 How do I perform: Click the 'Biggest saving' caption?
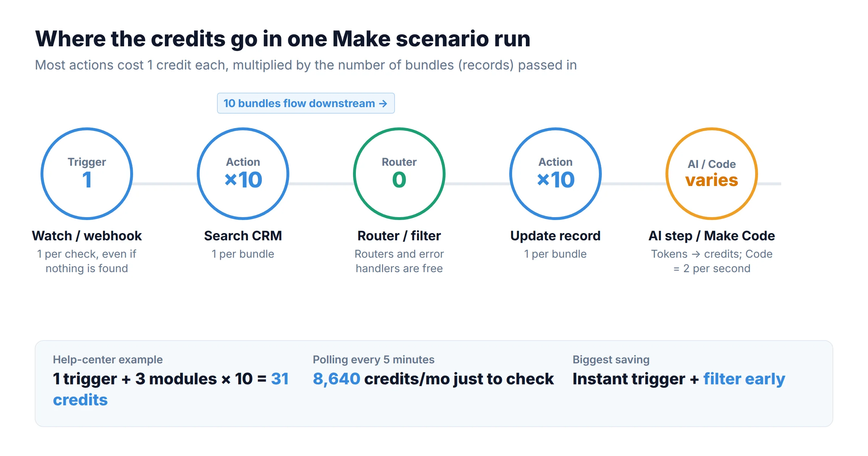coord(611,359)
